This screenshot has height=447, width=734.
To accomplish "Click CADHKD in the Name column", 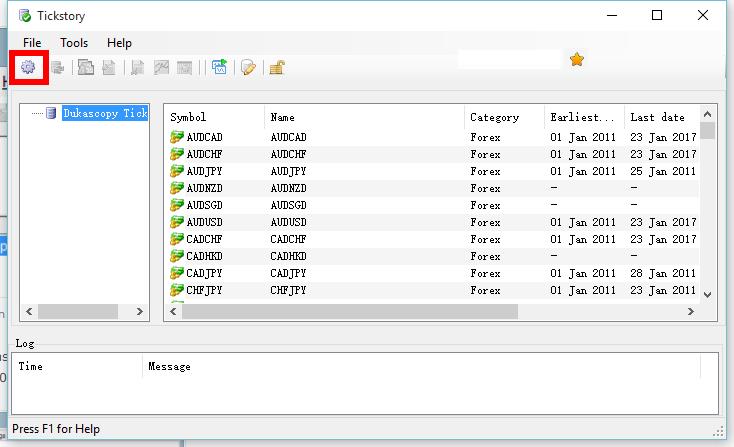I will click(x=288, y=256).
